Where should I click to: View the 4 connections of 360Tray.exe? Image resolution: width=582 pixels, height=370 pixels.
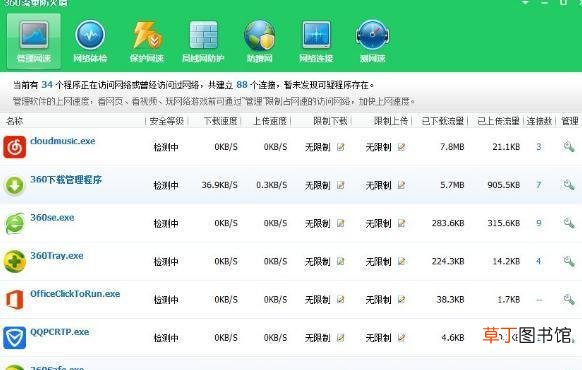[x=539, y=261]
